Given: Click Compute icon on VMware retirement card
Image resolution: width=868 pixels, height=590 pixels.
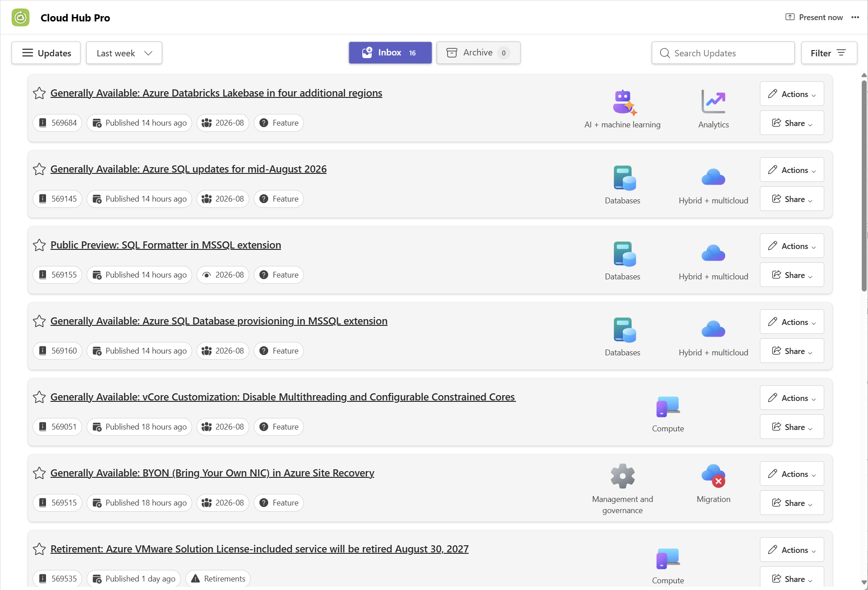Looking at the screenshot, I should 668,558.
